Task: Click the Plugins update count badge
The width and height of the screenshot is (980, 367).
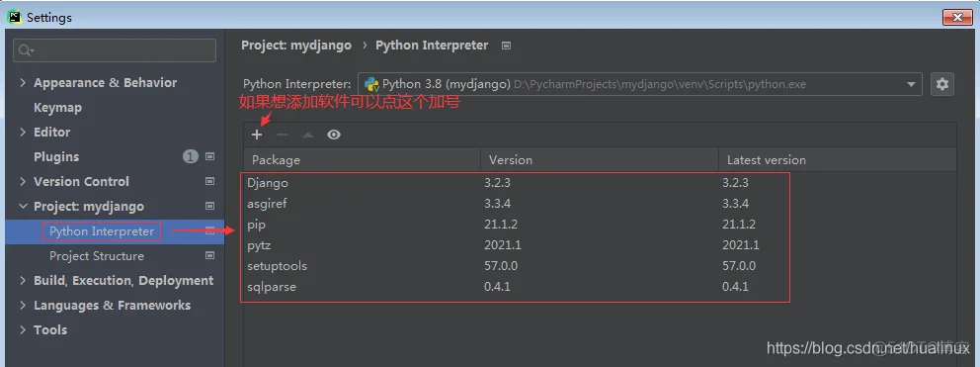Action: tap(190, 156)
